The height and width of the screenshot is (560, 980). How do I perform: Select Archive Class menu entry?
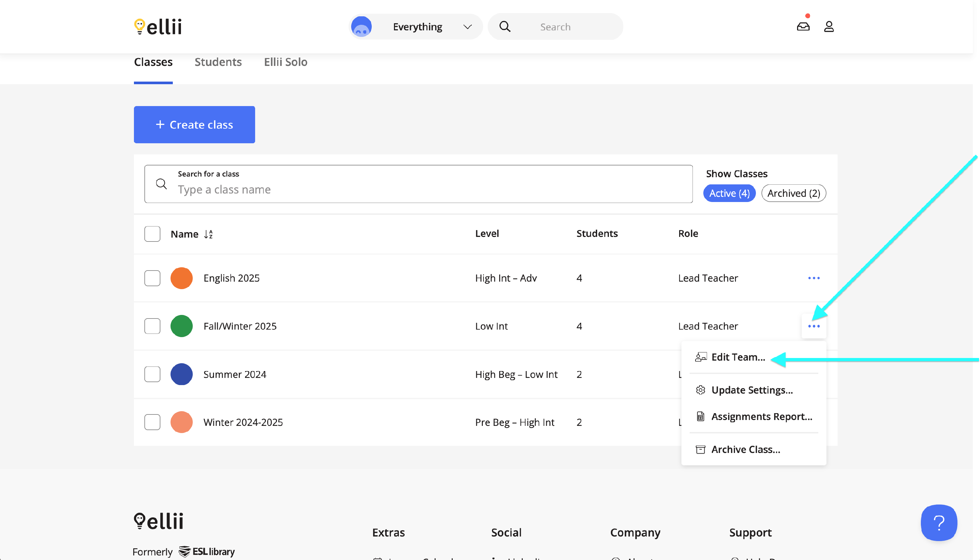[x=745, y=449]
